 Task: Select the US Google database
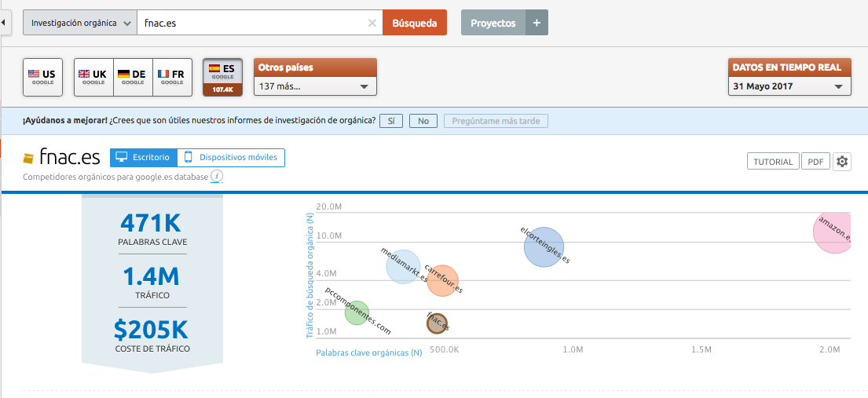pyautogui.click(x=42, y=77)
